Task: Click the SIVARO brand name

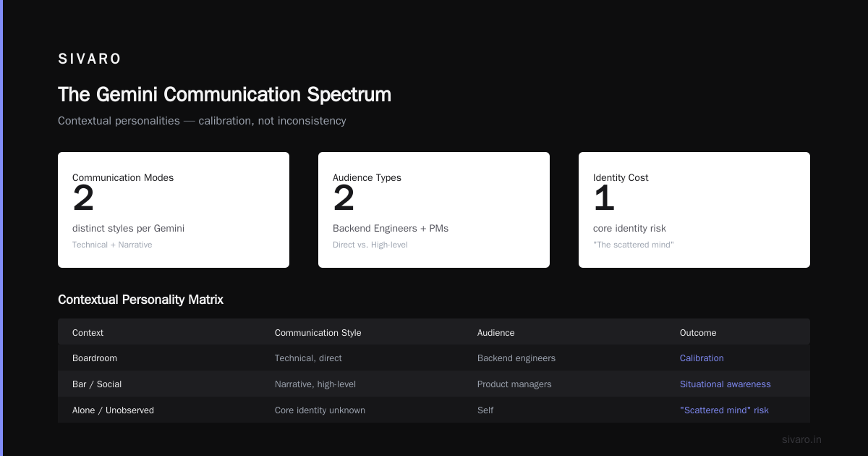Action: coord(90,59)
